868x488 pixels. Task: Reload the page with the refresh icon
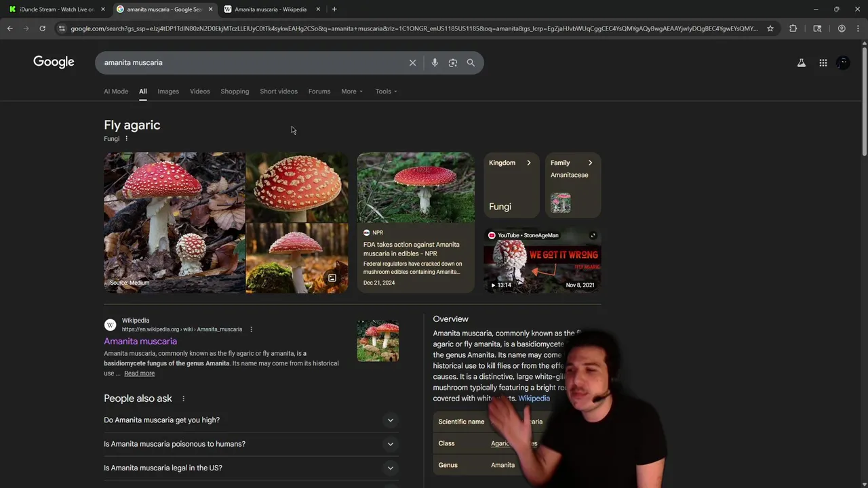click(42, 28)
